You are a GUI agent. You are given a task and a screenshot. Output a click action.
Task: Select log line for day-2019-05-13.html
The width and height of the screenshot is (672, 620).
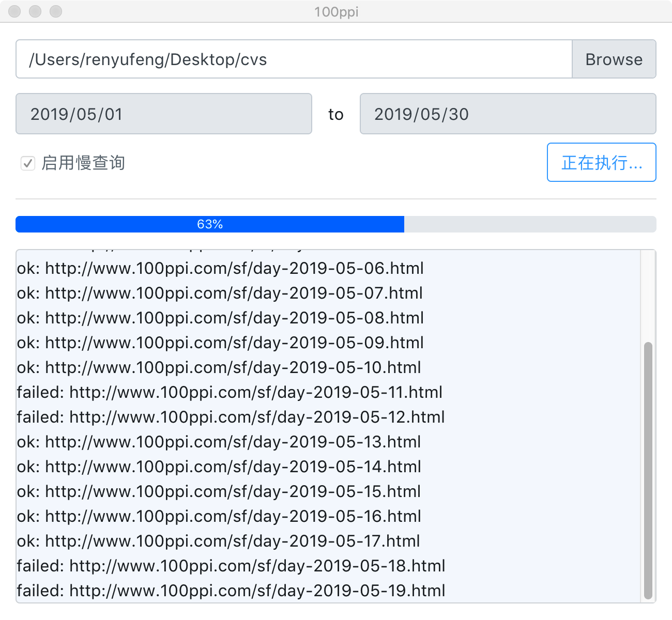pyautogui.click(x=219, y=442)
